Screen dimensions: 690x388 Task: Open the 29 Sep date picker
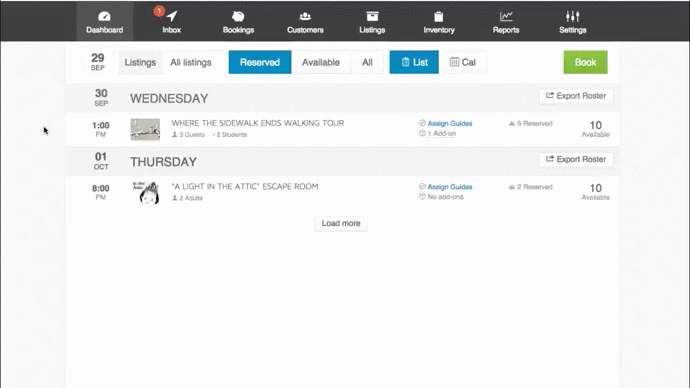(x=98, y=62)
